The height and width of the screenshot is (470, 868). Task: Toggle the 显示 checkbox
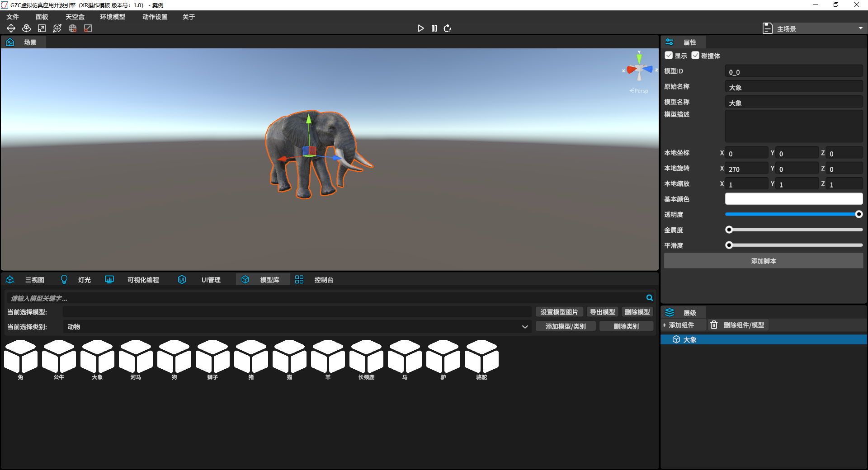669,56
